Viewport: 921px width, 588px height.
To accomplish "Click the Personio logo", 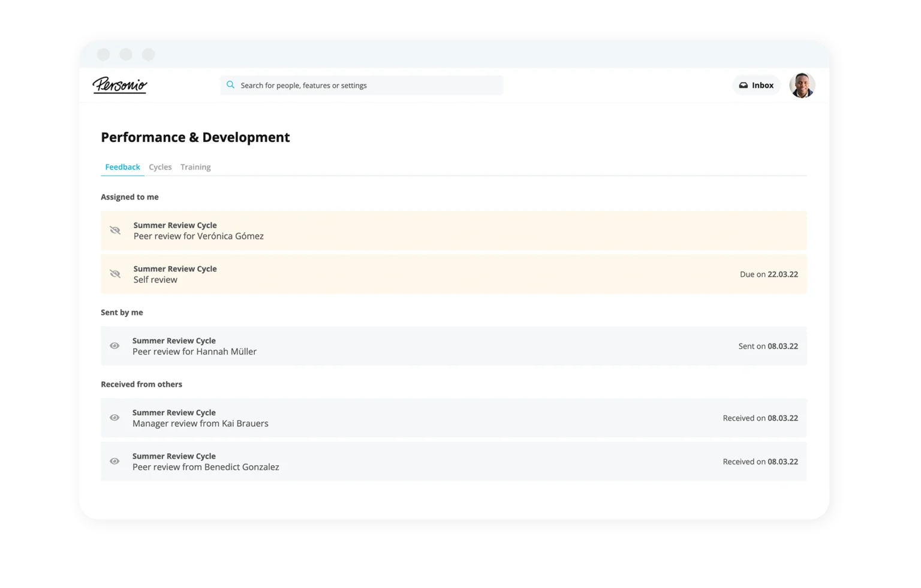I will pos(119,85).
